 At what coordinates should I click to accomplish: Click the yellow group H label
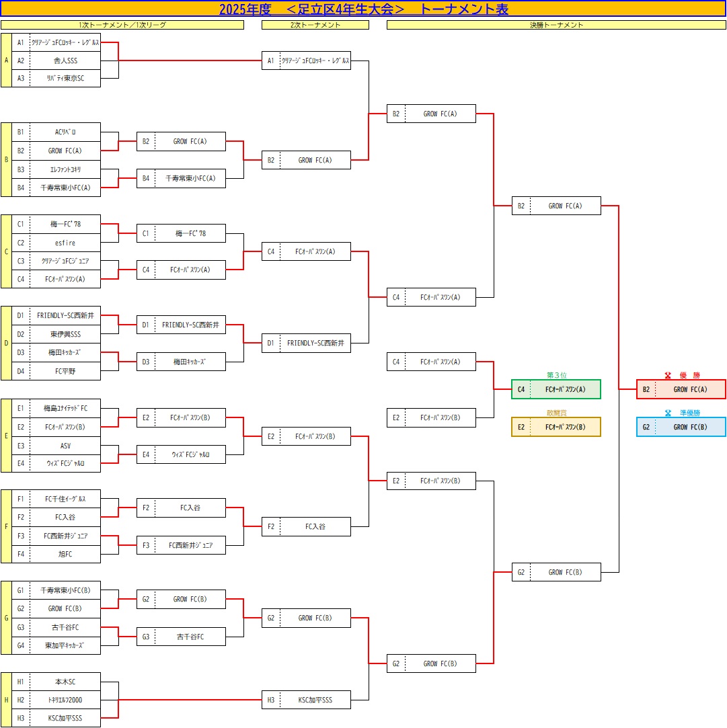tap(6, 700)
